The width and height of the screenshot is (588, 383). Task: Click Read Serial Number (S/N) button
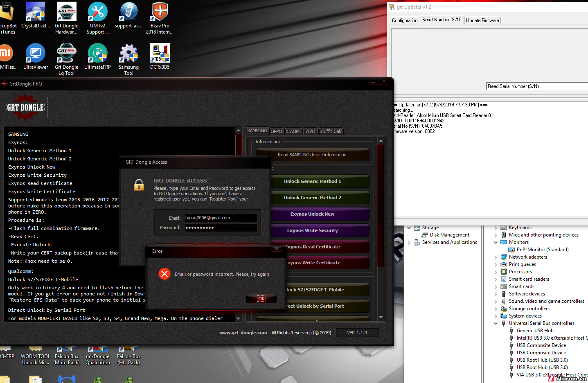point(537,86)
